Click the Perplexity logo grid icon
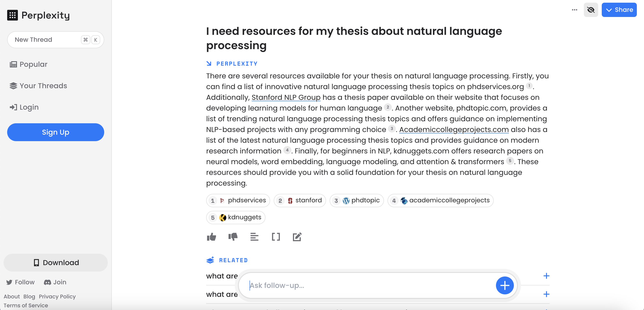 tap(12, 15)
